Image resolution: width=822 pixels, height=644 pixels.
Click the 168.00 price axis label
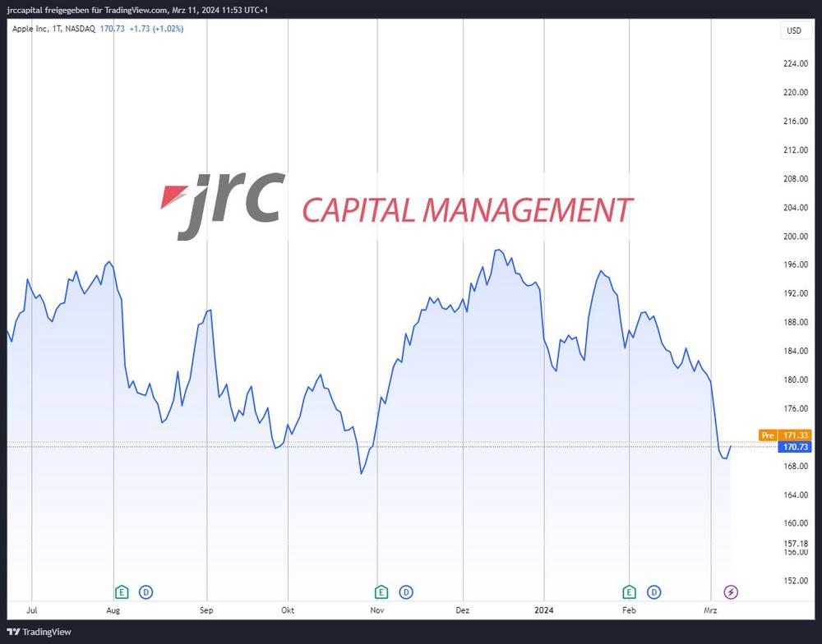(795, 466)
